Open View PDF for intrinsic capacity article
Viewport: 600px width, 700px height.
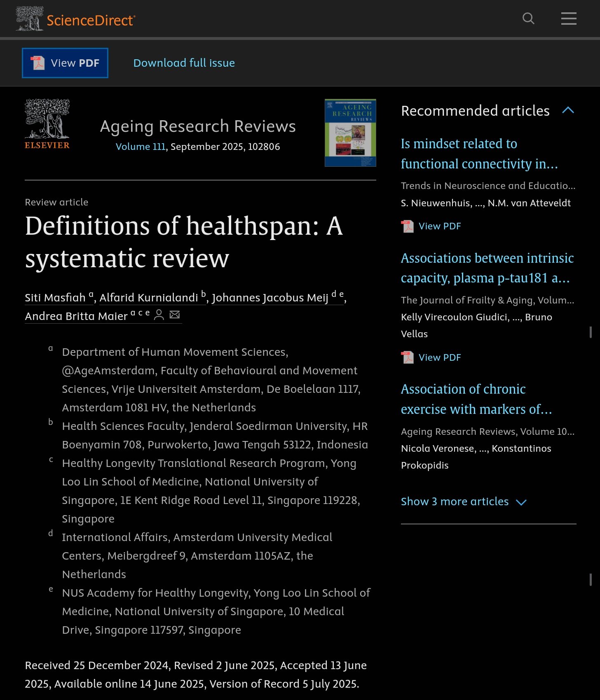pyautogui.click(x=440, y=357)
